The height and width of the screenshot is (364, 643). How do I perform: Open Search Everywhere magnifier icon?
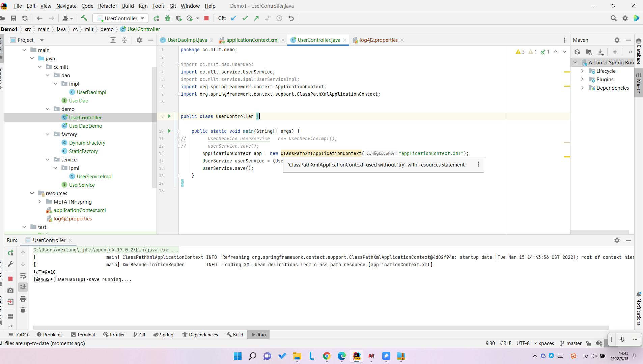coord(614,18)
